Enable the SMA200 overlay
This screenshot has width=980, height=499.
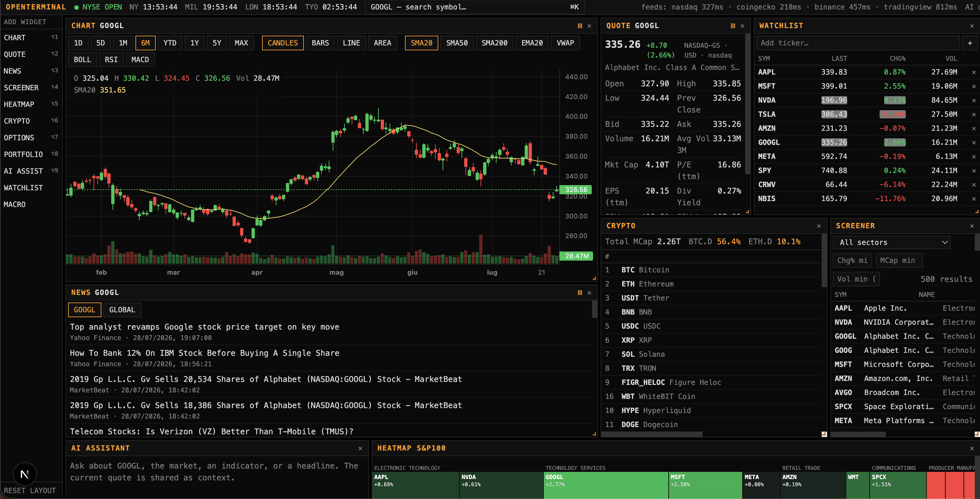click(x=494, y=43)
